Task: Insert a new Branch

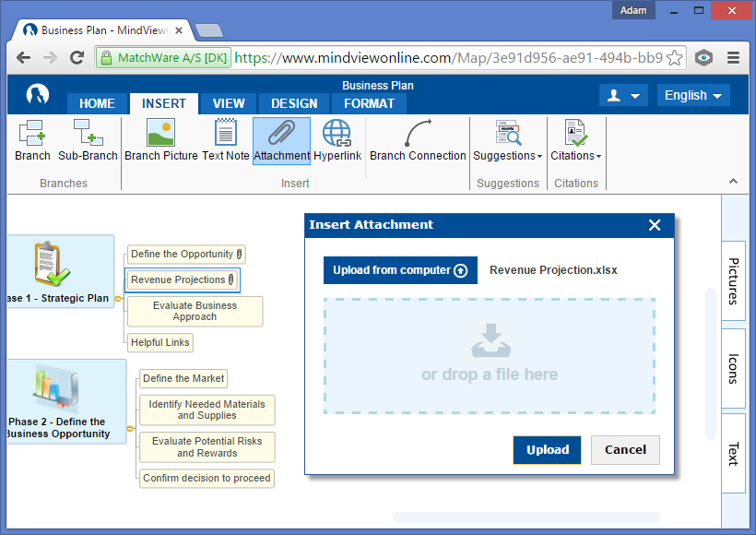Action: 31,140
